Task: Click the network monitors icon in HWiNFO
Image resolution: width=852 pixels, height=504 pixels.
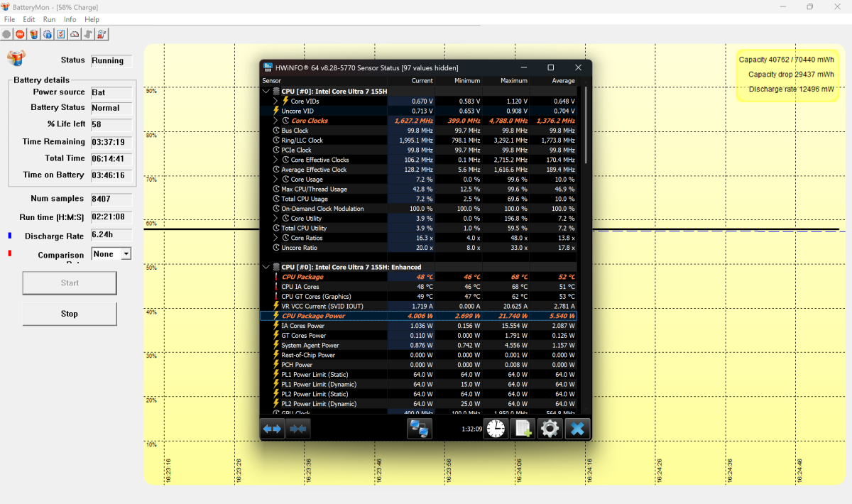Action: [420, 428]
